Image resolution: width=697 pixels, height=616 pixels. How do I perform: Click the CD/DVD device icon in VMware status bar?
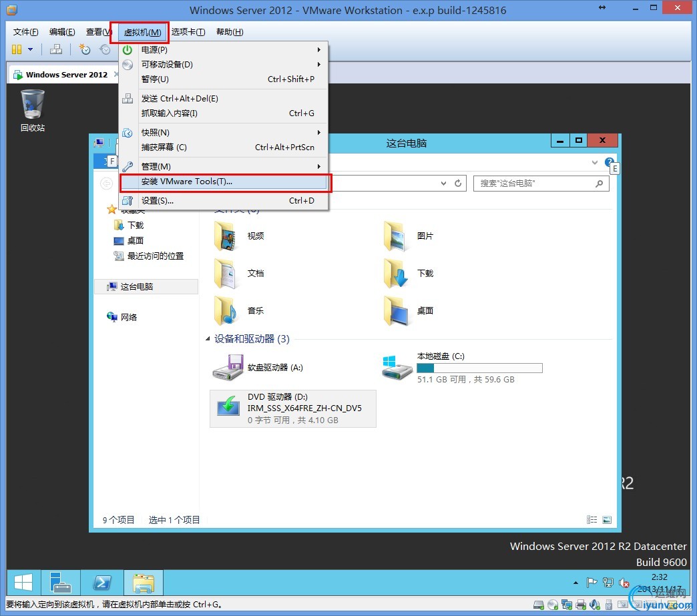(x=553, y=605)
